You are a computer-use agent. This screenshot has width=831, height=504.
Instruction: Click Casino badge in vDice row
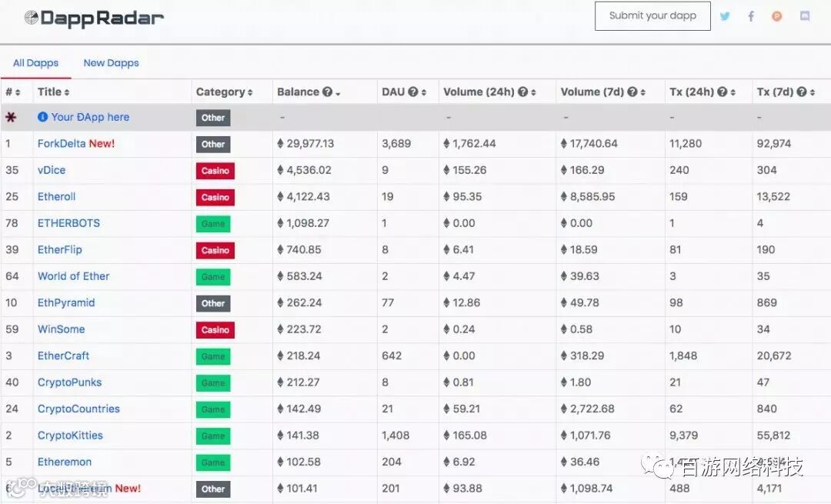(215, 171)
